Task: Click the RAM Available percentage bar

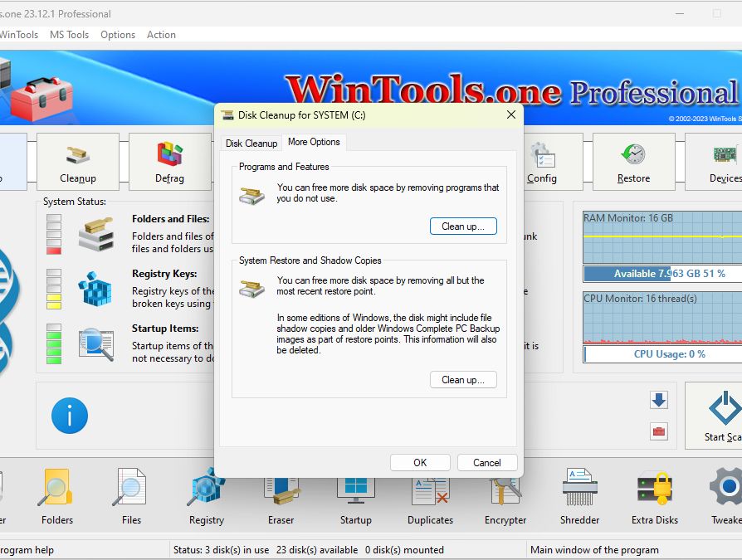Action: [x=663, y=274]
